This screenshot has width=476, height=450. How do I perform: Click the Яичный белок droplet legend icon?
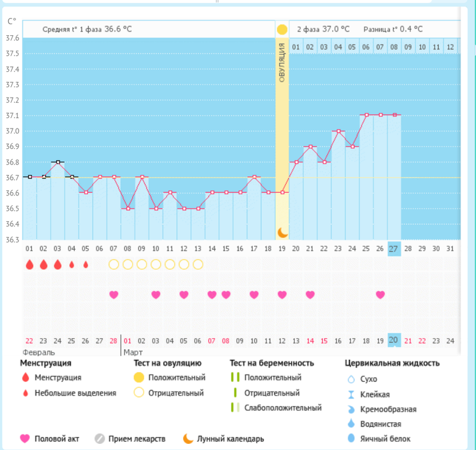(x=351, y=438)
